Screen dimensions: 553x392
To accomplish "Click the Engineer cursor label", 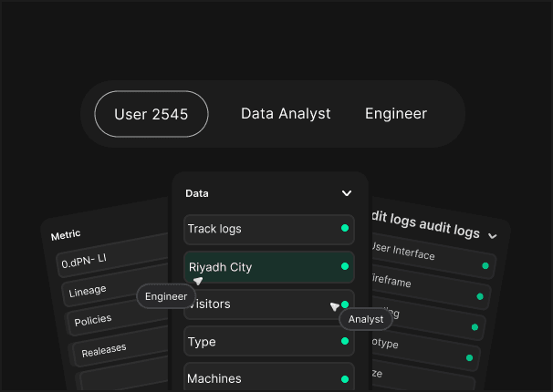I will tap(166, 296).
